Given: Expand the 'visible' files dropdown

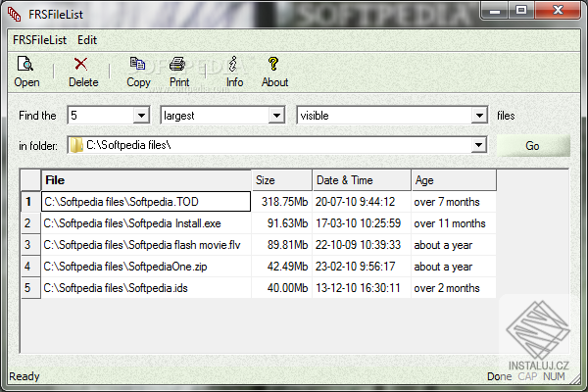Looking at the screenshot, I should pos(479,116).
